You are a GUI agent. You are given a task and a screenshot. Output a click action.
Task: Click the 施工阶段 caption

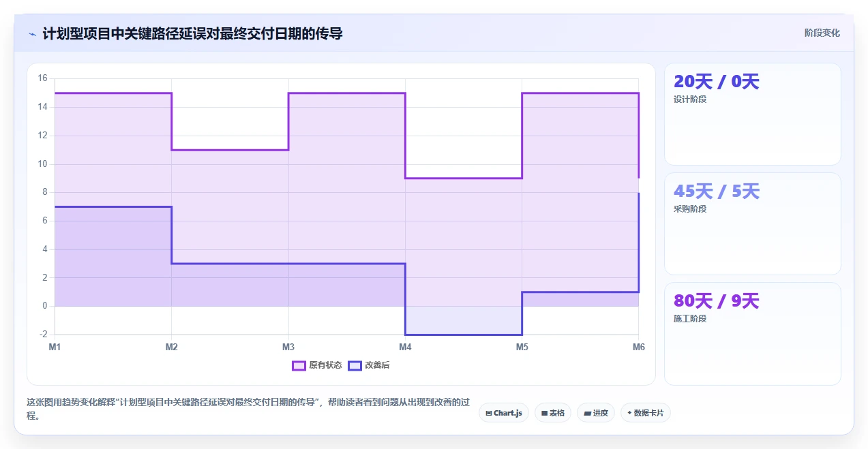click(x=690, y=319)
